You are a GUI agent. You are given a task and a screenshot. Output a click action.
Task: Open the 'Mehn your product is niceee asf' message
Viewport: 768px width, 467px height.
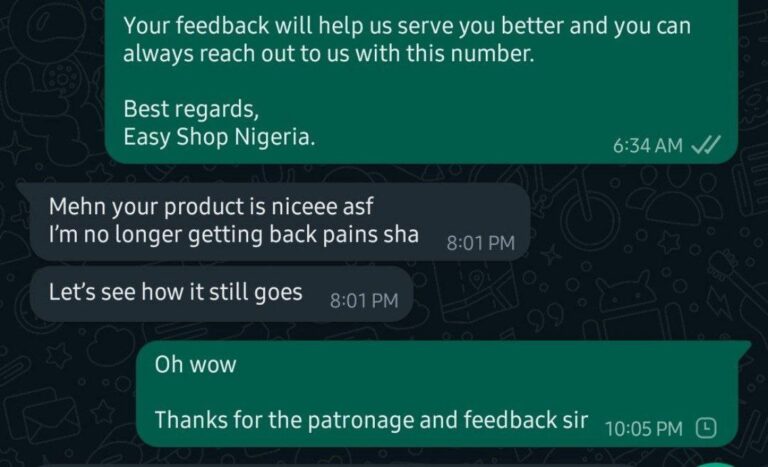(x=211, y=206)
